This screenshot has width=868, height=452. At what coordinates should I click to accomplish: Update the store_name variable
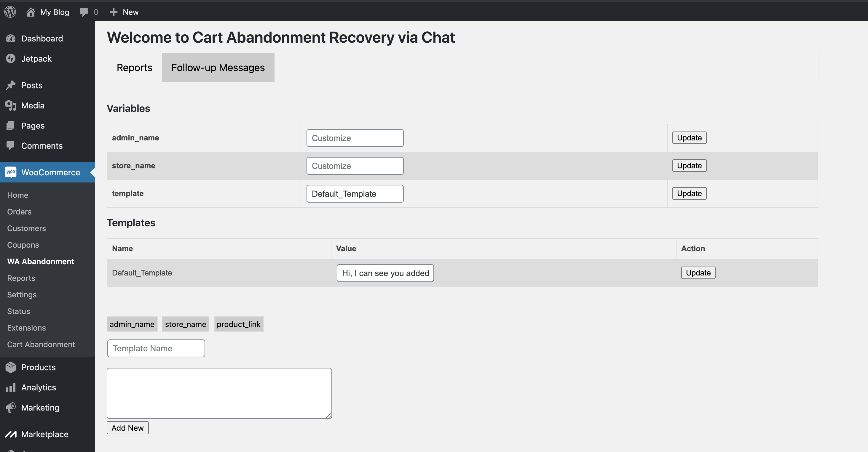[689, 166]
